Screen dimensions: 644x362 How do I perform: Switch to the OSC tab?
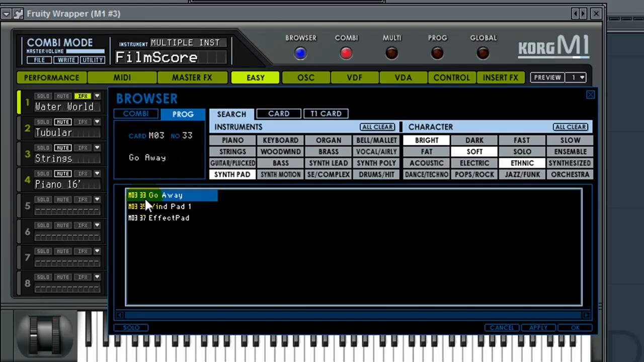[x=306, y=77]
